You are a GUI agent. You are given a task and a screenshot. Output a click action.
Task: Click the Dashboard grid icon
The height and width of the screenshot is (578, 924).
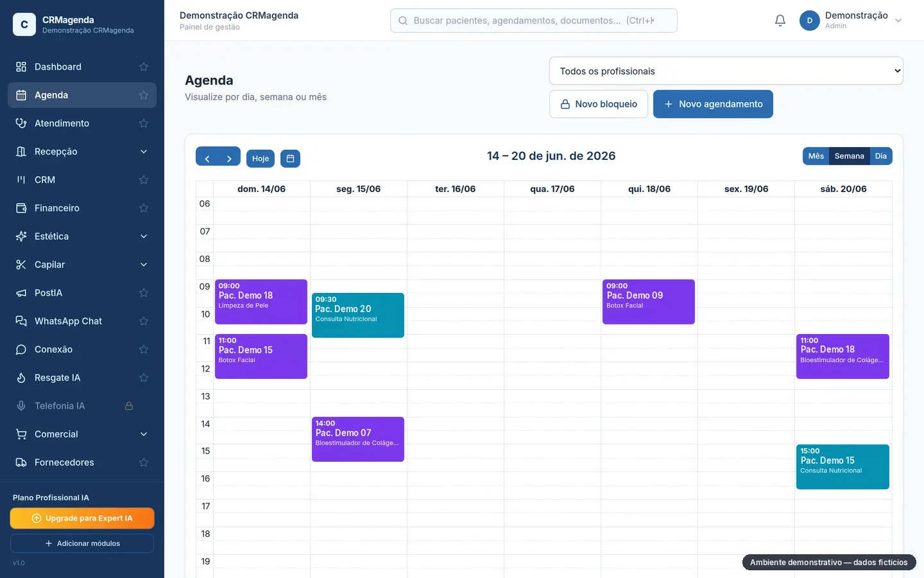point(21,67)
